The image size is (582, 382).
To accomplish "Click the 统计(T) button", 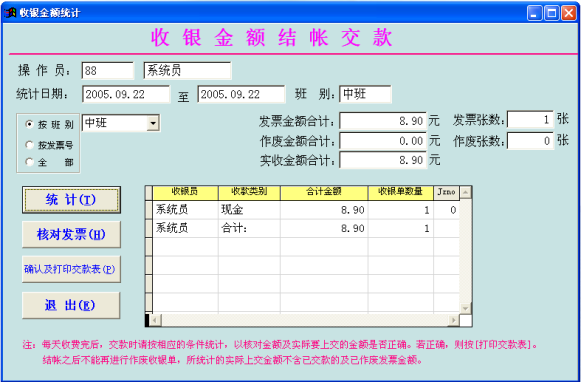I will click(x=71, y=200).
